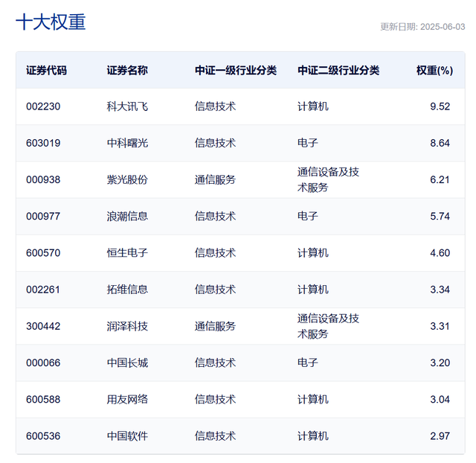
Task: Click 通信设备及技术服务 in the 300442 row
Action: pos(328,326)
